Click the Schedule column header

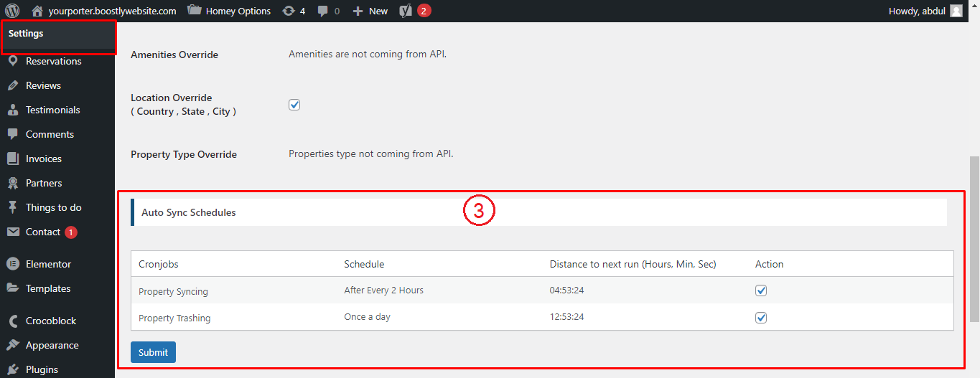[x=364, y=264]
